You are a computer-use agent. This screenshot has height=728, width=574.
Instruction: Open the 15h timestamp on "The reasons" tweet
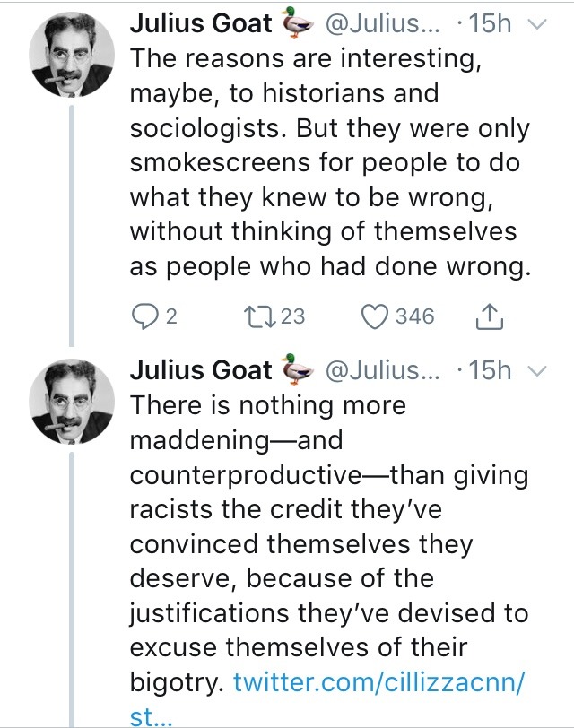(489, 25)
